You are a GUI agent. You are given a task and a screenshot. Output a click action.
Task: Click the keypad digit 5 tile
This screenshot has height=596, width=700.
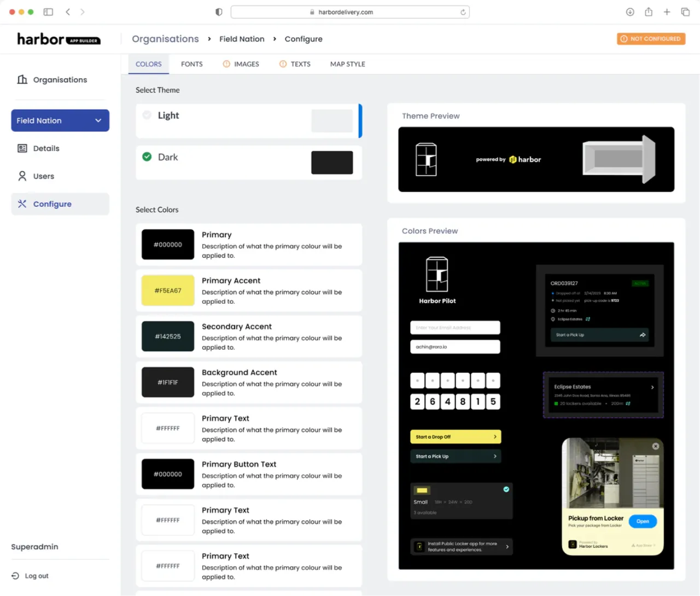coord(493,402)
